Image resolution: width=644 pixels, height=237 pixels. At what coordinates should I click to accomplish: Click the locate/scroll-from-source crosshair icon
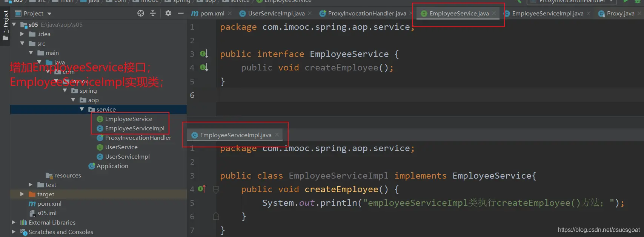(x=141, y=13)
